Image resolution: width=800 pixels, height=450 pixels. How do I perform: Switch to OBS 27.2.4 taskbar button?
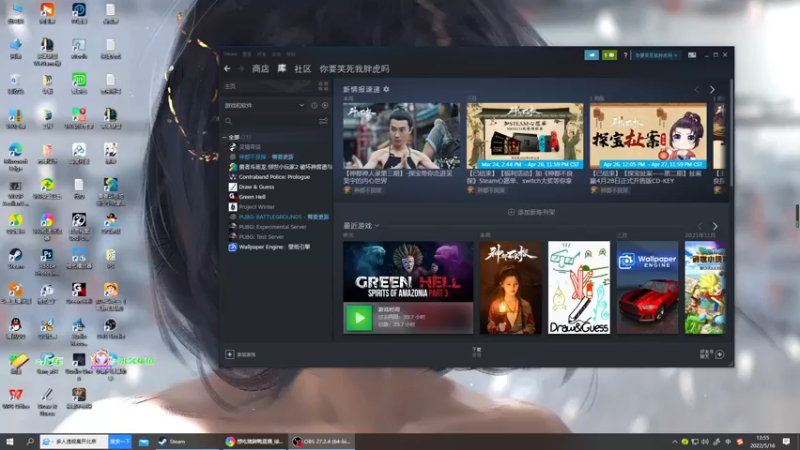pyautogui.click(x=322, y=441)
